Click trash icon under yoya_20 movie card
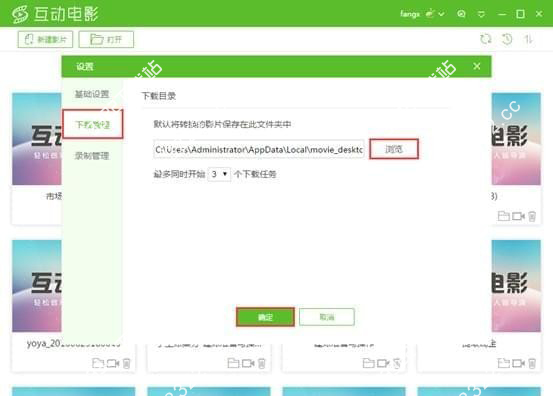 (127, 363)
